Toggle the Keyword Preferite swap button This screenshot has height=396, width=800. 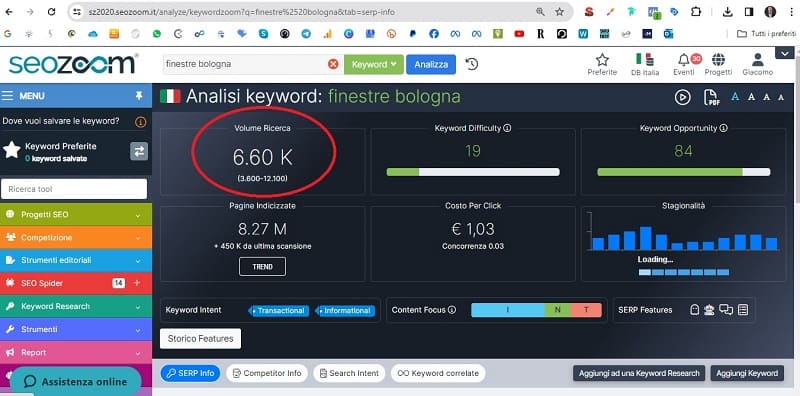click(x=139, y=152)
